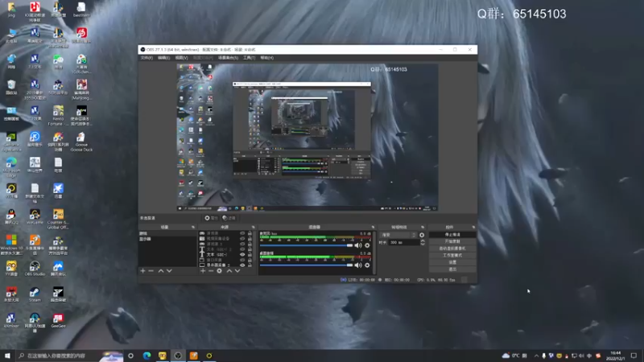Click the 开始录制 button
644x362 pixels.
point(452,242)
